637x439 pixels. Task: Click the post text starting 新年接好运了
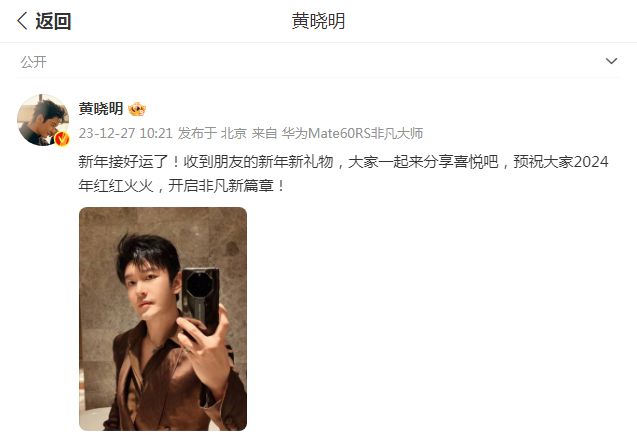pyautogui.click(x=343, y=174)
